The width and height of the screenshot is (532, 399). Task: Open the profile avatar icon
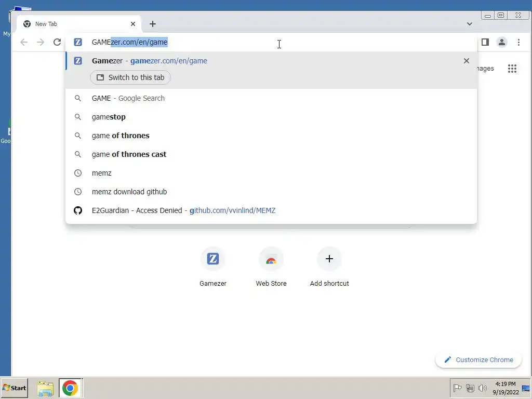point(502,42)
